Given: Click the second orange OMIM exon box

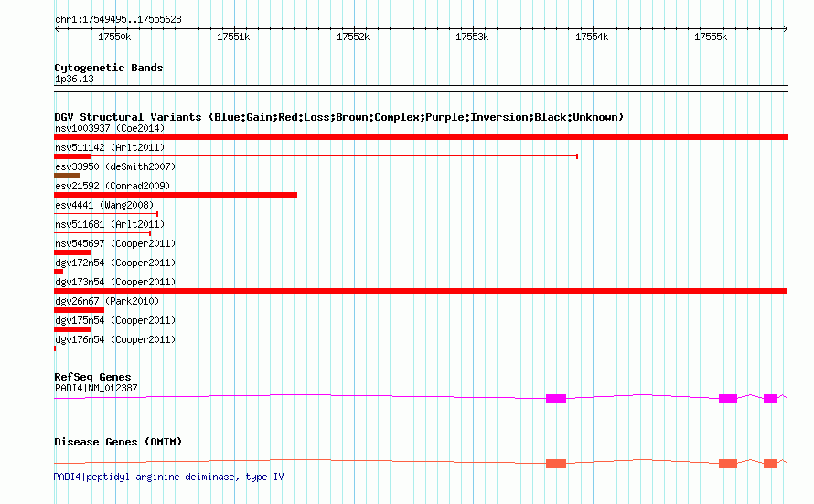Looking at the screenshot, I should coord(728,464).
